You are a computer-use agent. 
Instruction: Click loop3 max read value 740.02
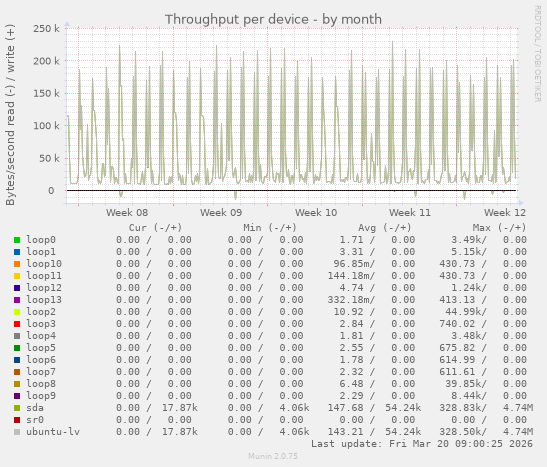pos(457,324)
